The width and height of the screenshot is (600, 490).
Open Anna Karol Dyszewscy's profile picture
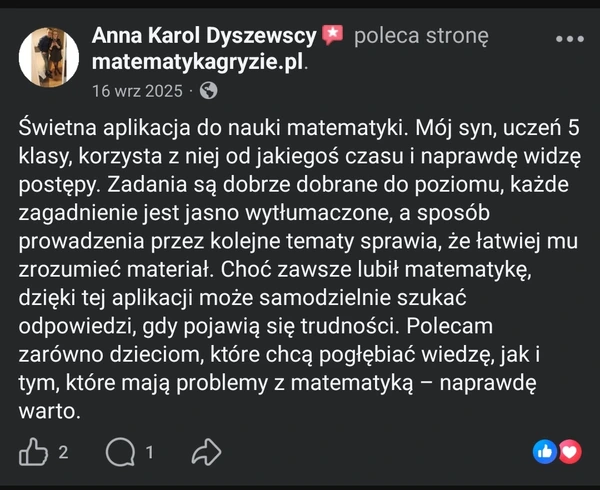[x=47, y=58]
